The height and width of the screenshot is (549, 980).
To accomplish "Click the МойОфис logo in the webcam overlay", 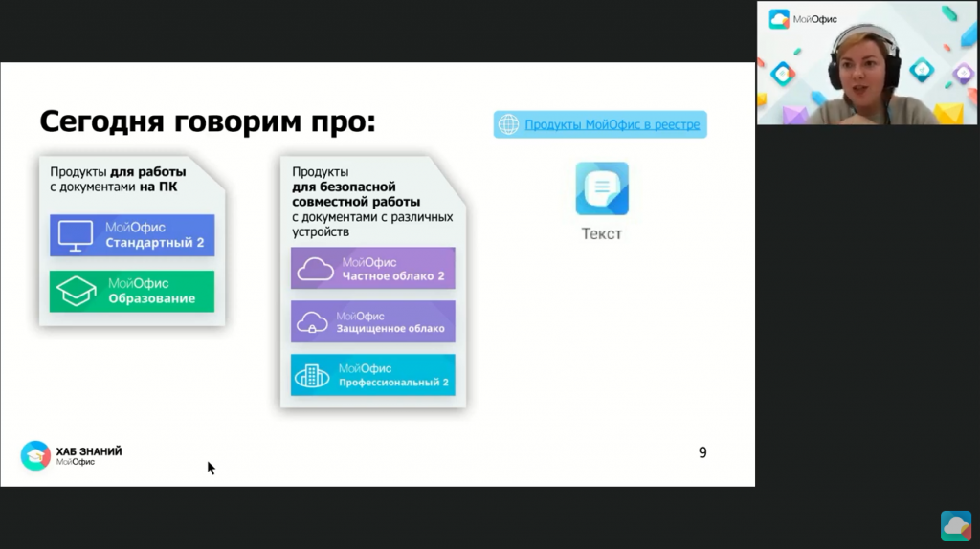I will [803, 19].
